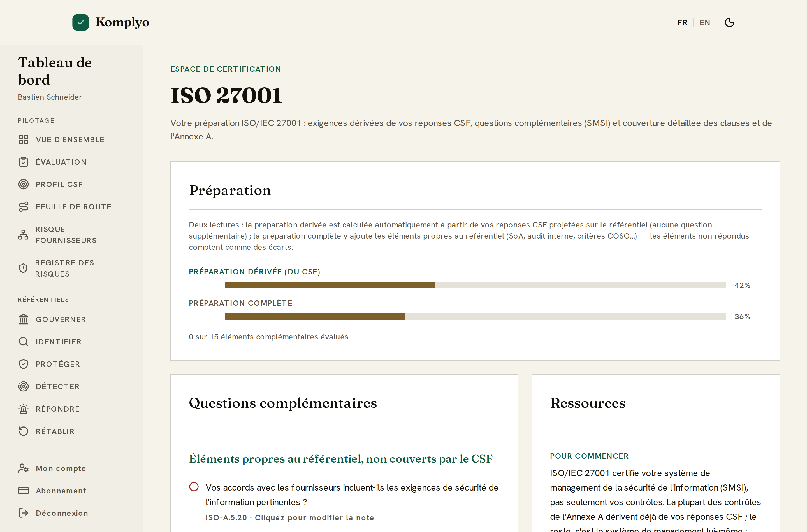Image resolution: width=807 pixels, height=532 pixels.
Task: Select RÉPONDRE referential
Action: click(58, 409)
